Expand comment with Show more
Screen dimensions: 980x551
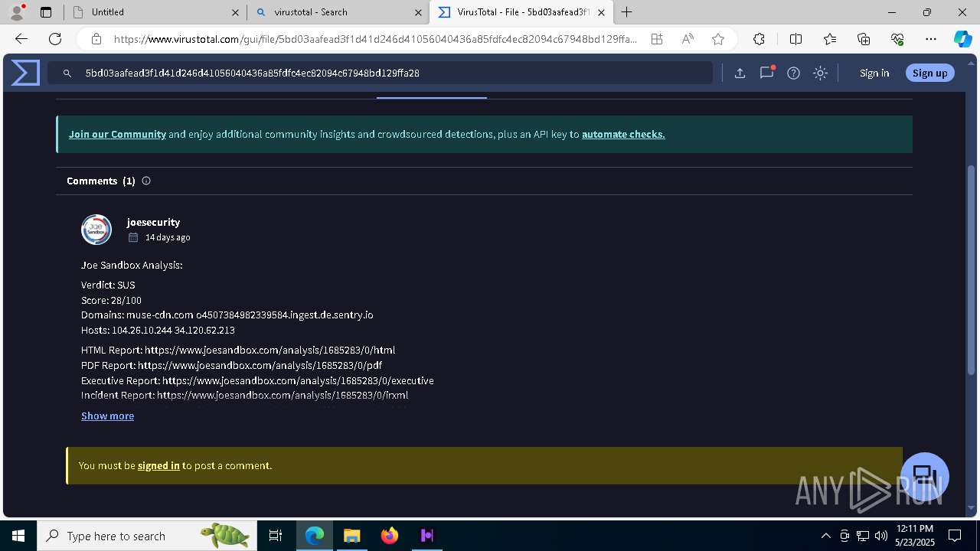(x=107, y=416)
